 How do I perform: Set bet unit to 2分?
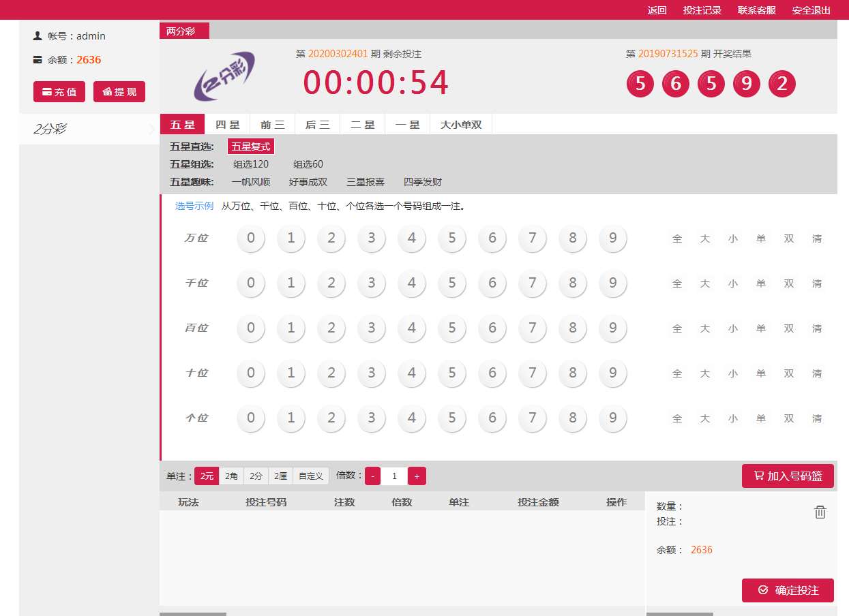pyautogui.click(x=256, y=476)
